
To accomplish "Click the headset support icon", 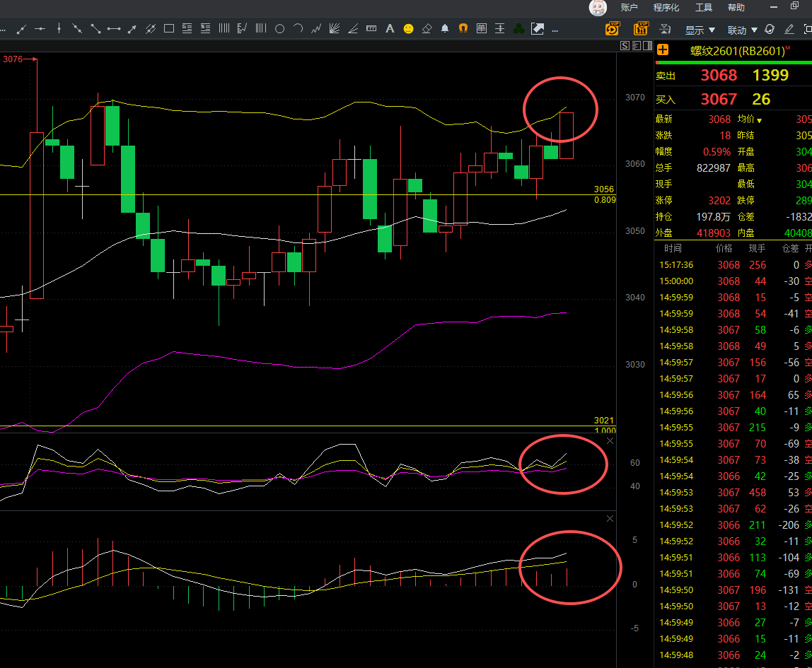I will [770, 30].
